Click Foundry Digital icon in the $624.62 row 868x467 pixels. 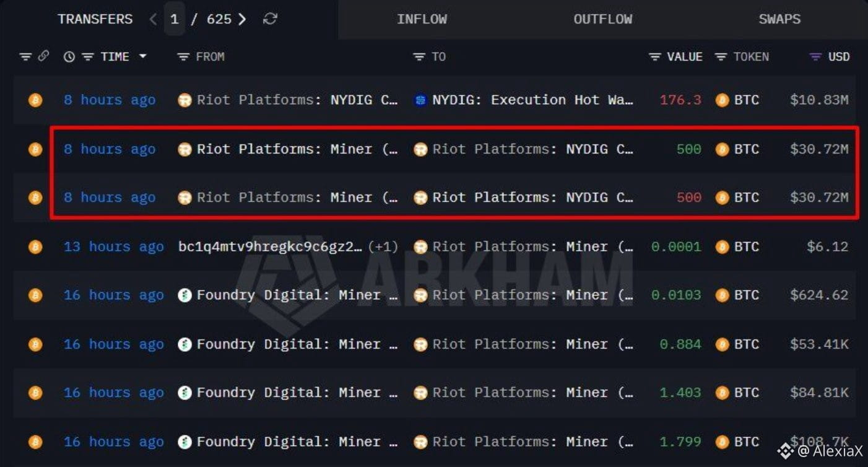tap(184, 295)
